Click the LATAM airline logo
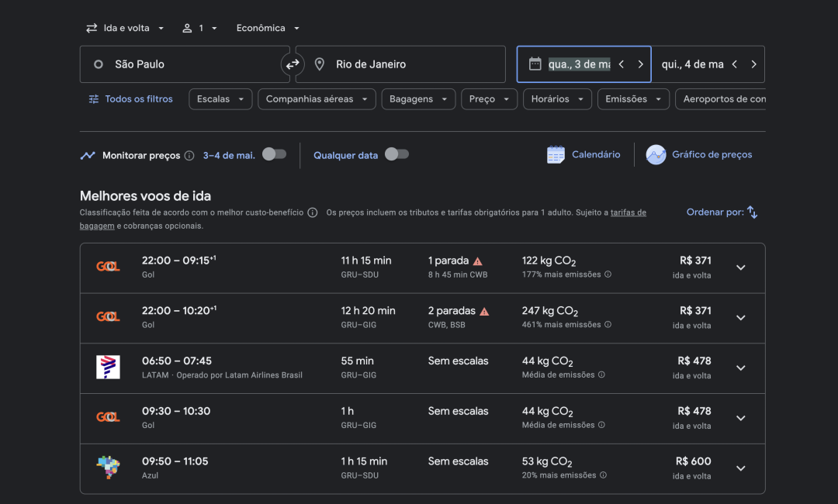 108,366
